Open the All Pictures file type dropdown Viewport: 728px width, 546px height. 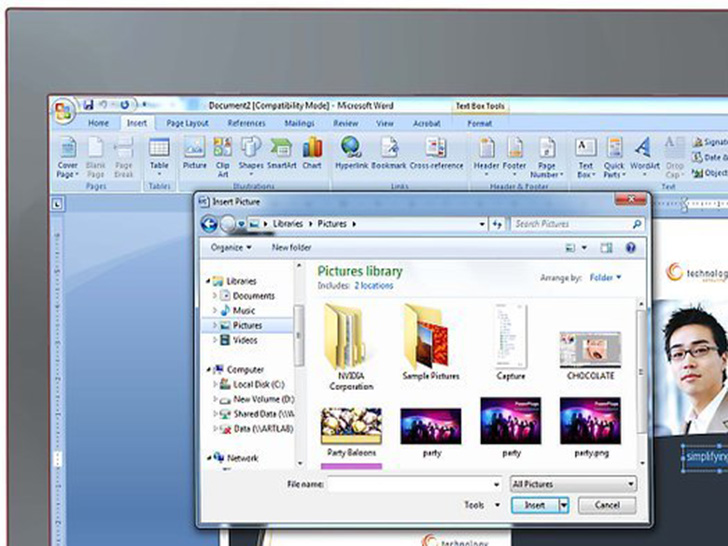coord(572,484)
